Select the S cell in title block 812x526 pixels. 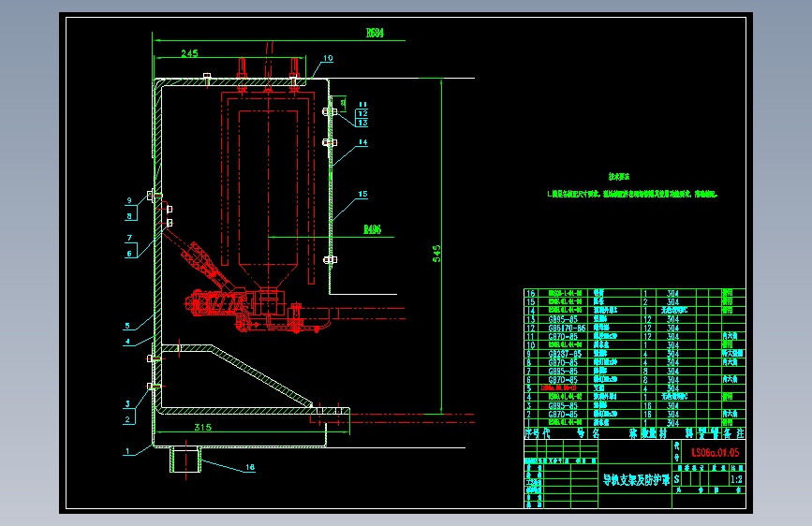point(677,479)
